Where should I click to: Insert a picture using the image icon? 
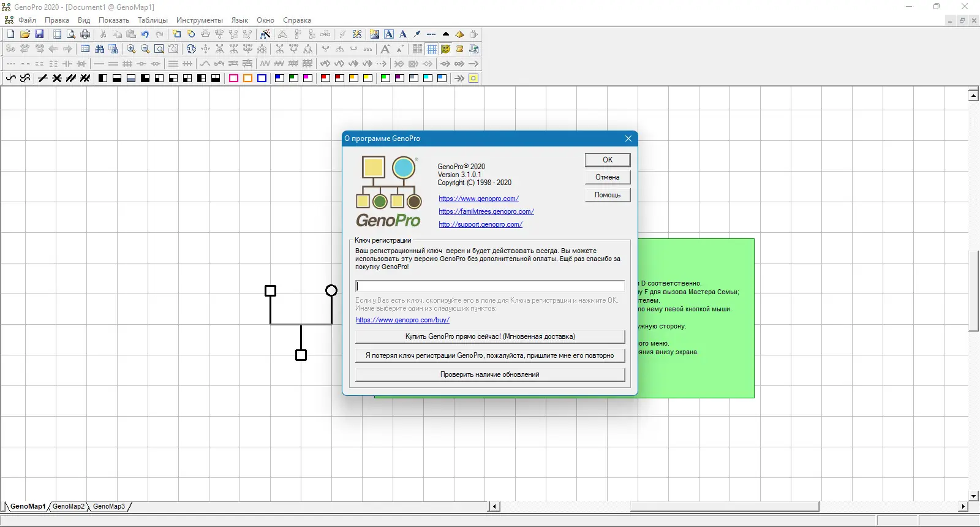374,34
